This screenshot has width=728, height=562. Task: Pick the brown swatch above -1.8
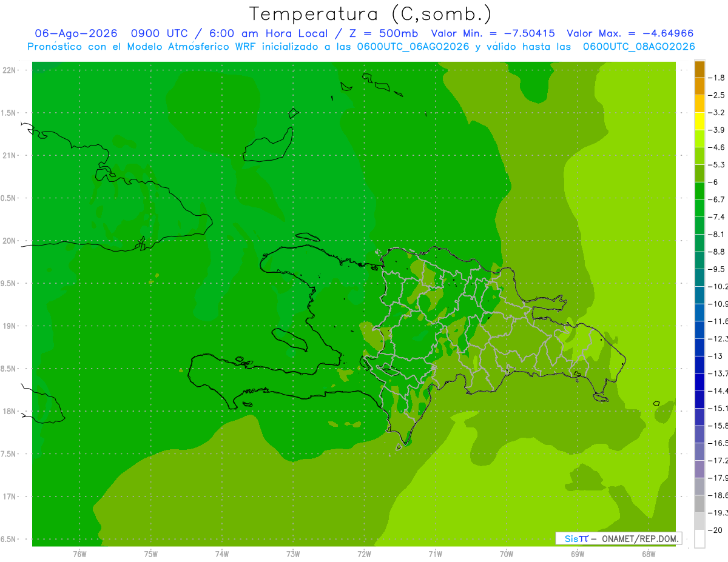click(699, 69)
